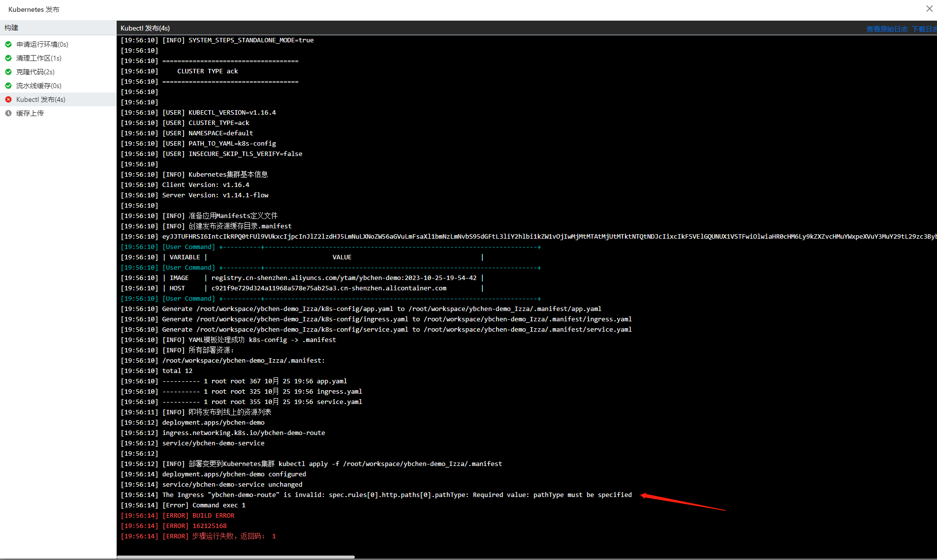This screenshot has height=560, width=937.
Task: Click the SYSTEM_STEPS_STANDALONE_MODE=true line
Action: (217, 40)
